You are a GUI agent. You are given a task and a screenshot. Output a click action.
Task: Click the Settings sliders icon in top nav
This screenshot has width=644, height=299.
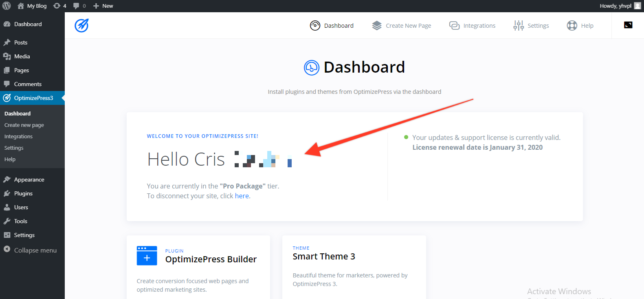(519, 25)
